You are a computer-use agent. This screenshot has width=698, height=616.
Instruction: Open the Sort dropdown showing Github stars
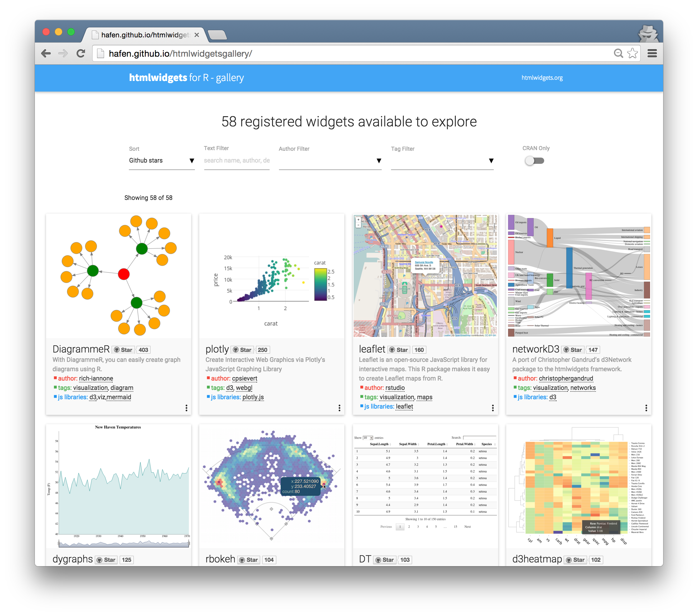pyautogui.click(x=162, y=160)
